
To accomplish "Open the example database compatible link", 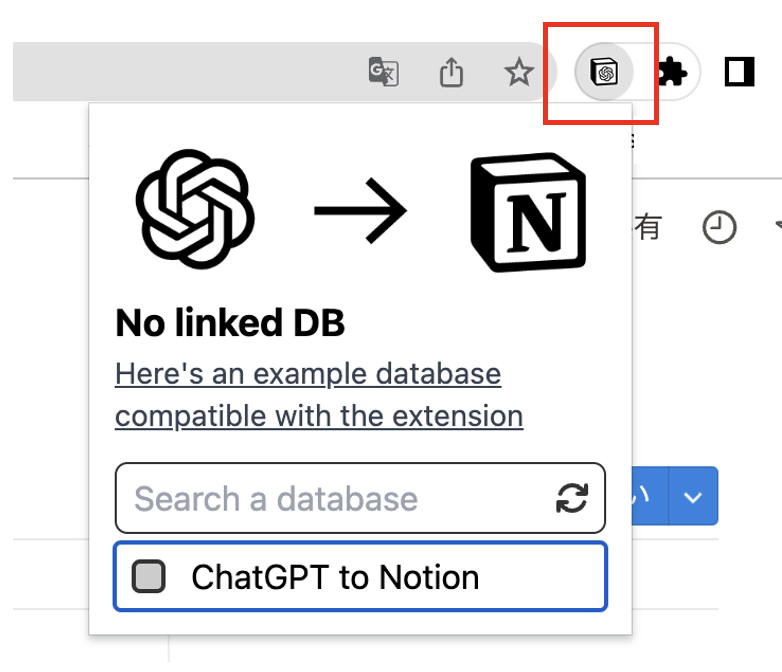I will 319,395.
